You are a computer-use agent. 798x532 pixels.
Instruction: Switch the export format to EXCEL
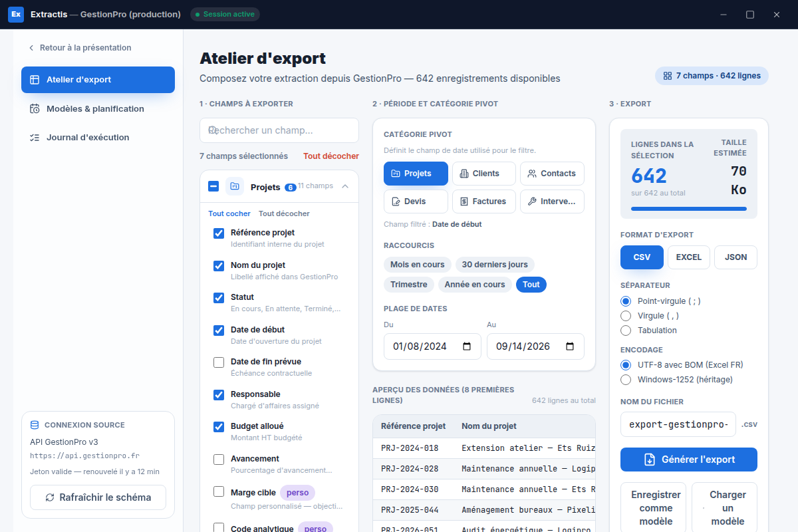pos(689,257)
